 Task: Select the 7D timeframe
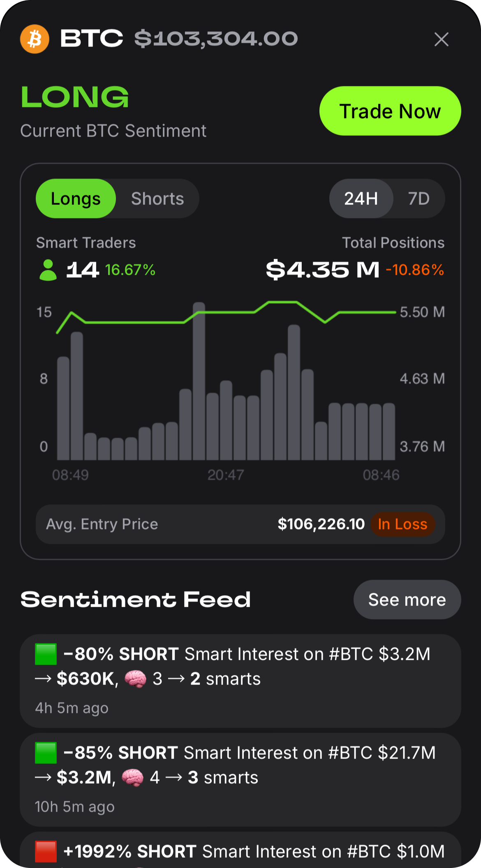pos(419,199)
